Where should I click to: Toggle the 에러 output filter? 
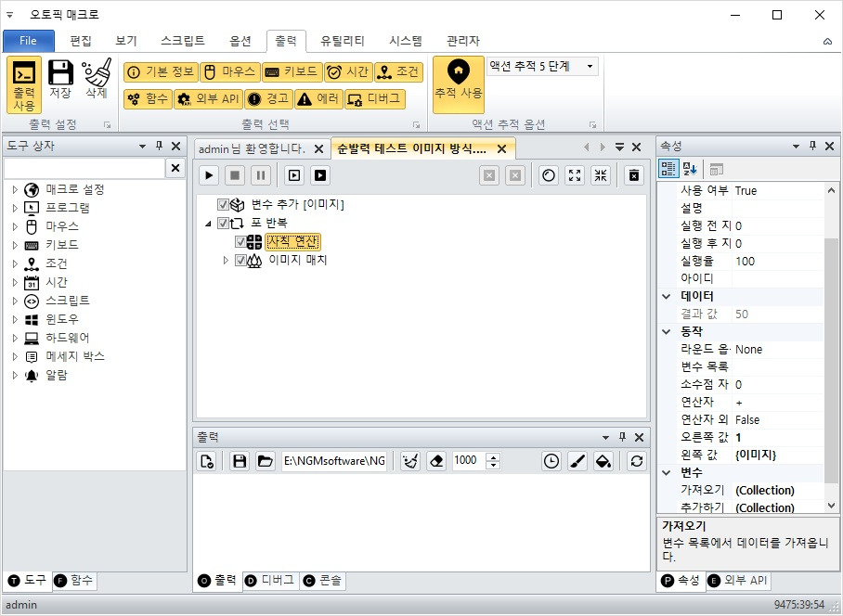(318, 99)
